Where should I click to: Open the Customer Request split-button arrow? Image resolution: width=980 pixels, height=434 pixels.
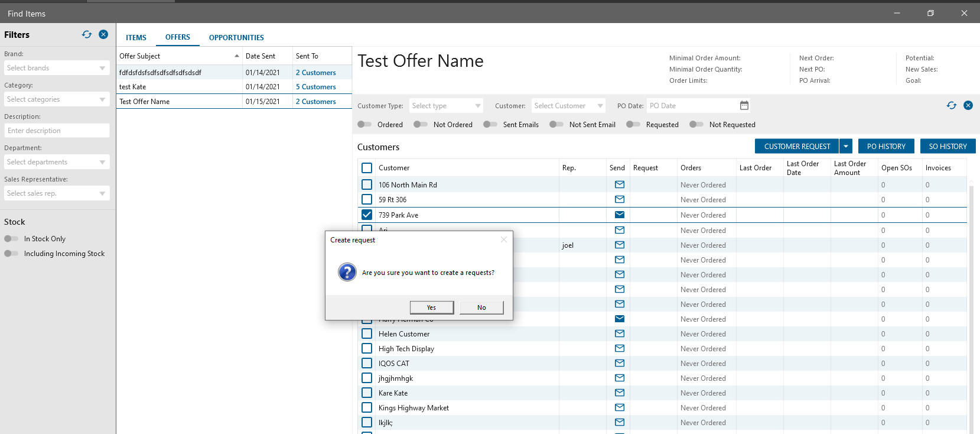846,146
